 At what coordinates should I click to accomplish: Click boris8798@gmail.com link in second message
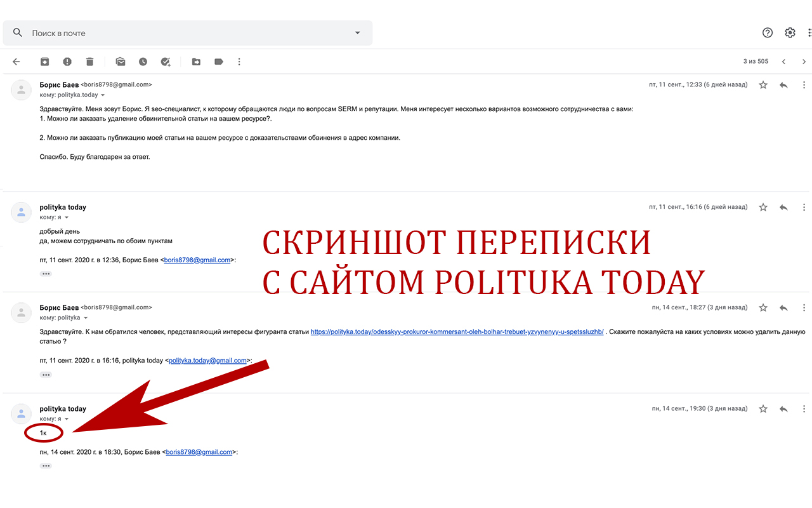point(197,260)
